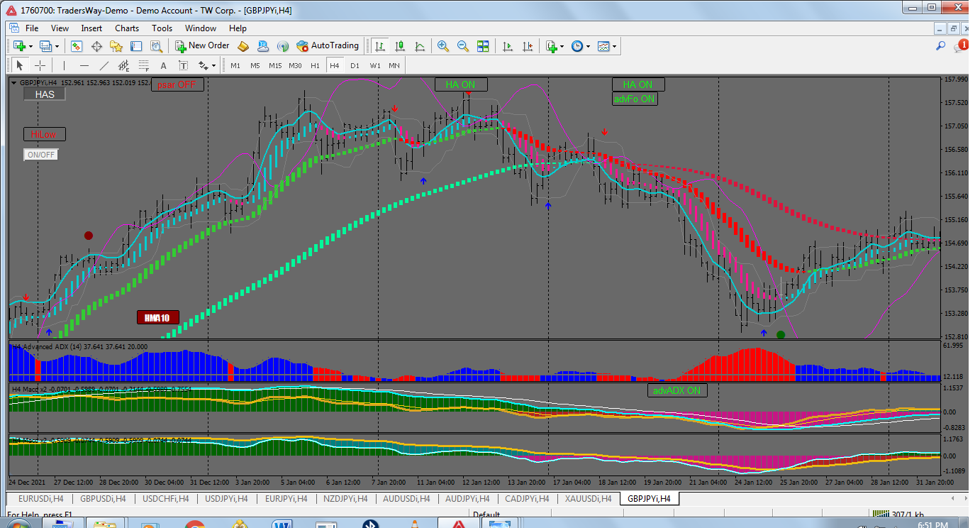Expand the Periodicity clock dropdown arrow
The width and height of the screenshot is (980, 528).
coord(589,47)
